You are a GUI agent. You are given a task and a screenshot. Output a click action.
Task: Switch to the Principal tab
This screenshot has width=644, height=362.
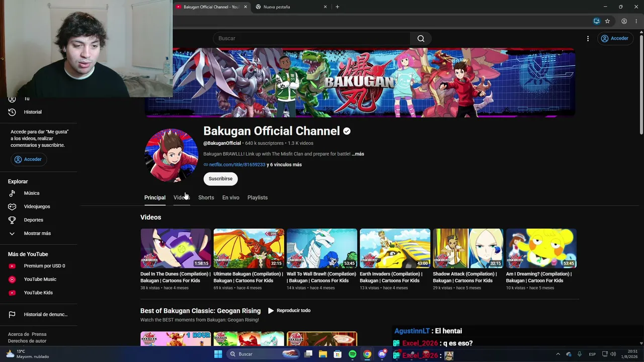[x=155, y=198]
